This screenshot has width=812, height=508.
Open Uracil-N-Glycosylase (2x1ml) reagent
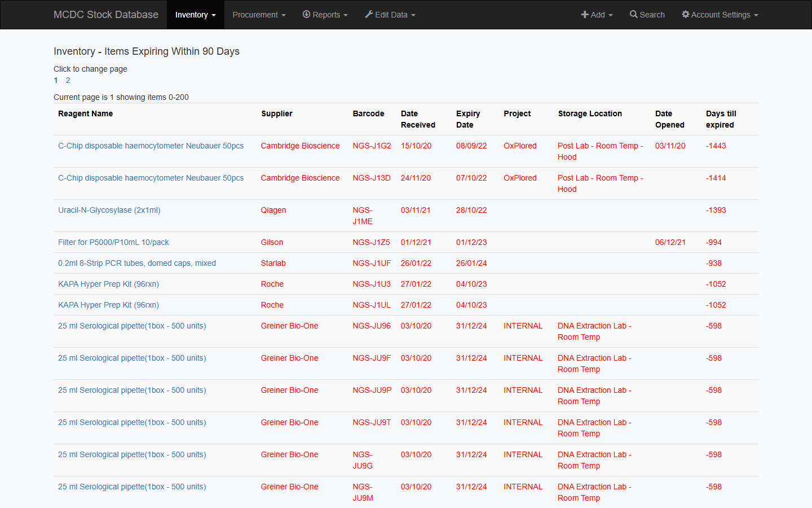(109, 210)
